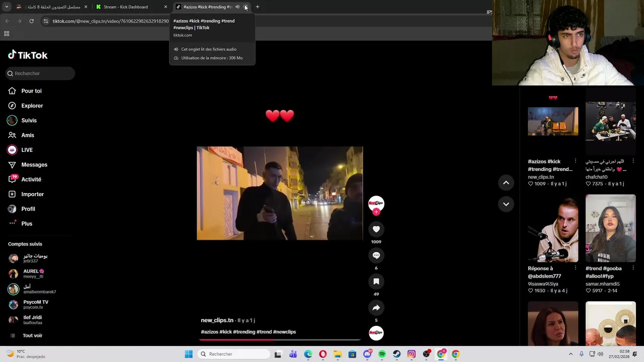
Task: Open the spinning music disc icon
Action: click(x=376, y=333)
